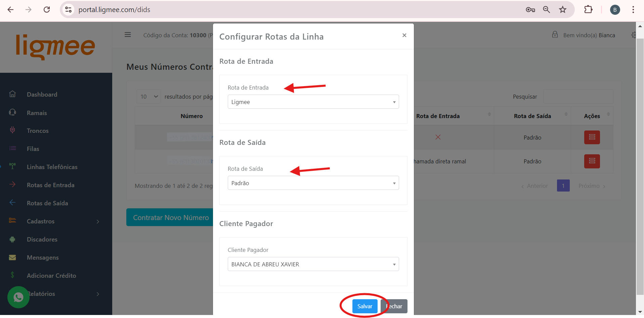The image size is (644, 318).
Task: Open the Rota de Saída dropdown
Action: pos(313,183)
